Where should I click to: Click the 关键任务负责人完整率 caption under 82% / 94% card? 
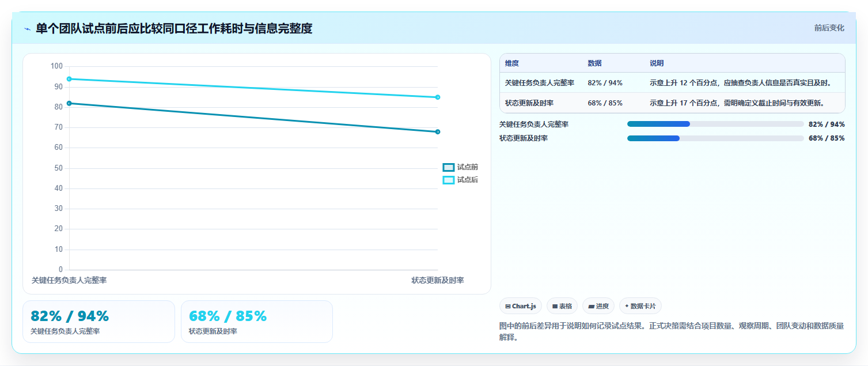(65, 331)
